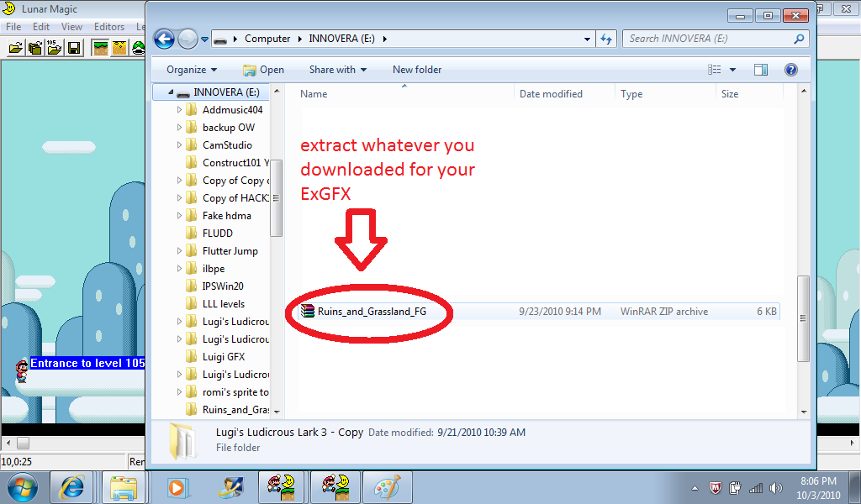Click the change view icon in Explorer

click(715, 70)
